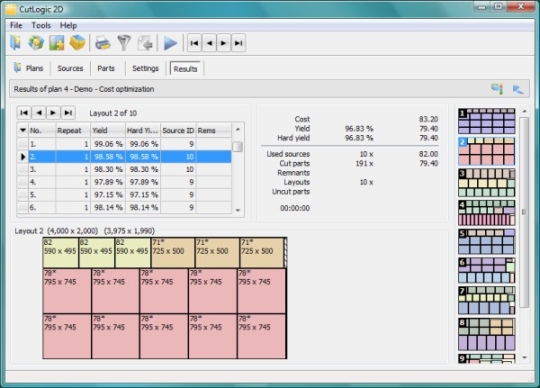This screenshot has height=388, width=540.
Task: Open layout thumbnail 3
Action: click(487, 182)
